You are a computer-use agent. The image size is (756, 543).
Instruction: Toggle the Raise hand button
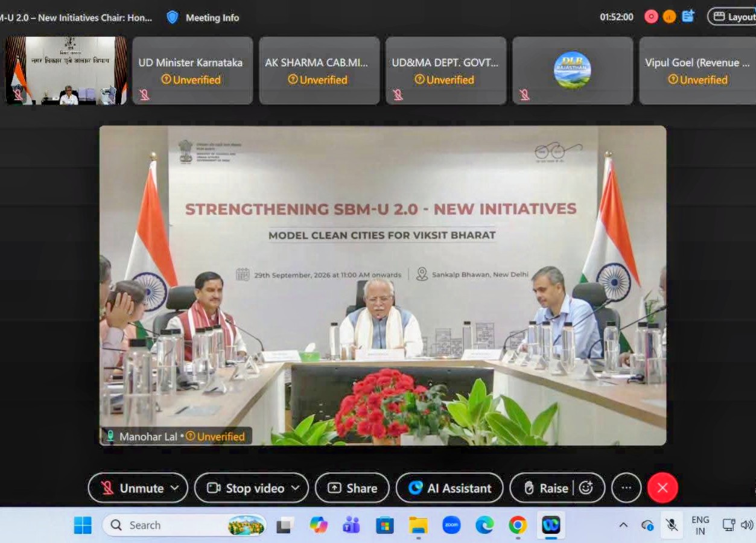[x=545, y=488]
